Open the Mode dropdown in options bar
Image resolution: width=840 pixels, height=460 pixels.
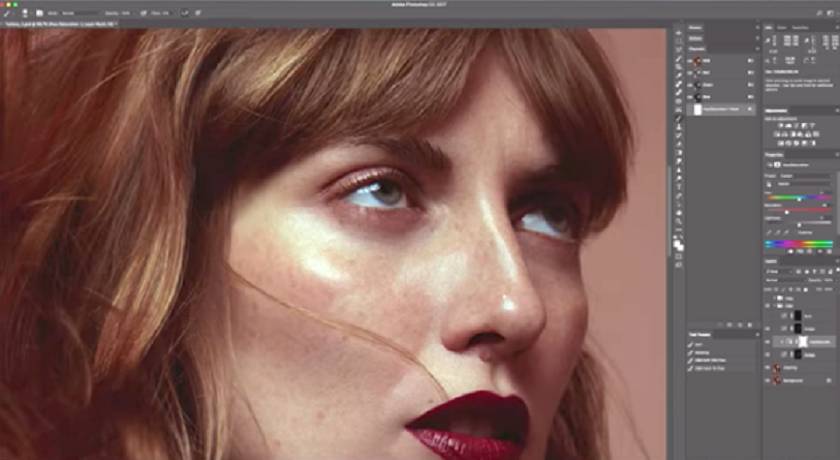80,13
